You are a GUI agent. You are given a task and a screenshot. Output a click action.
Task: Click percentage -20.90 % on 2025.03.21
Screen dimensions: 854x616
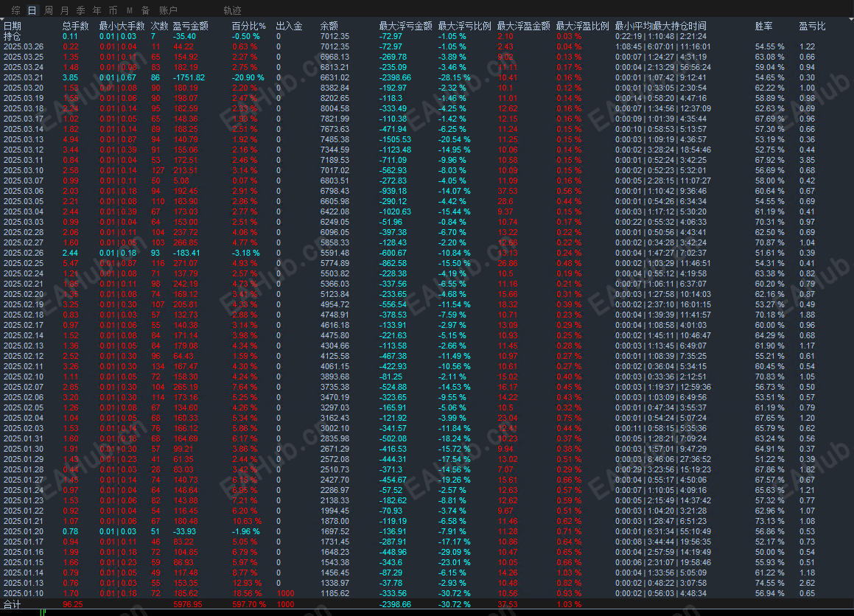[248, 77]
